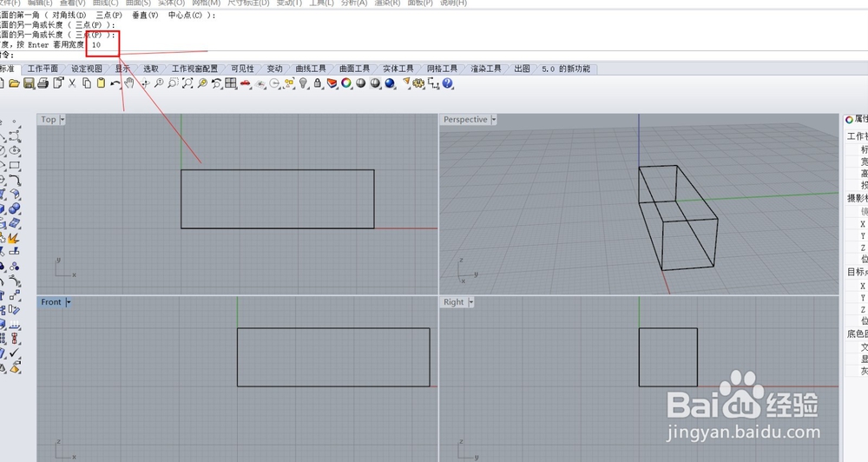This screenshot has height=462, width=868.
Task: Click the Front viewport title label
Action: coord(51,302)
